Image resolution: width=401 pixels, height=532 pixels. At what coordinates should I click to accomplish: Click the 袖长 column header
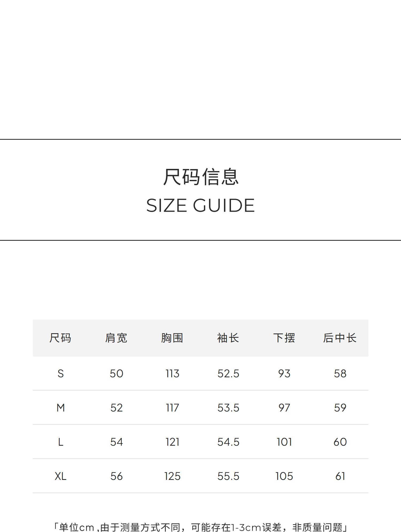tap(228, 338)
